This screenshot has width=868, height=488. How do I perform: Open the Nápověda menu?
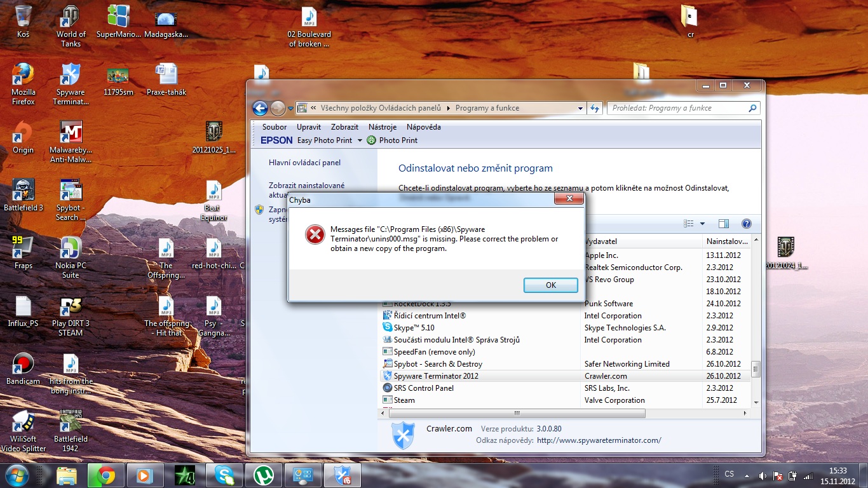tap(424, 127)
